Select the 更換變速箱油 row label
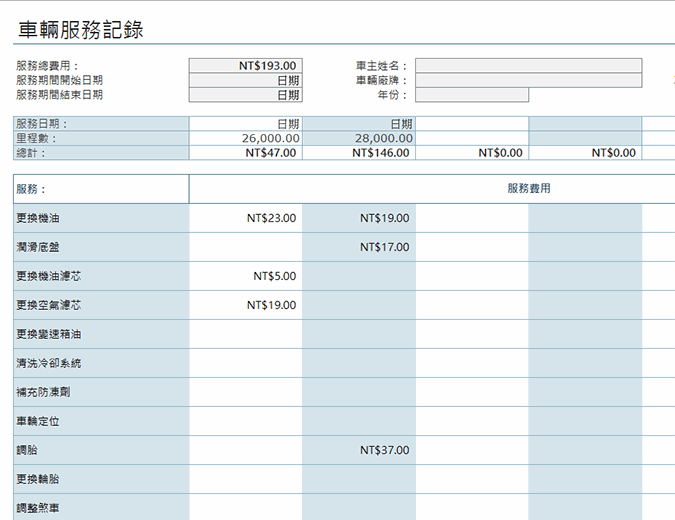675x520 pixels. click(x=100, y=334)
